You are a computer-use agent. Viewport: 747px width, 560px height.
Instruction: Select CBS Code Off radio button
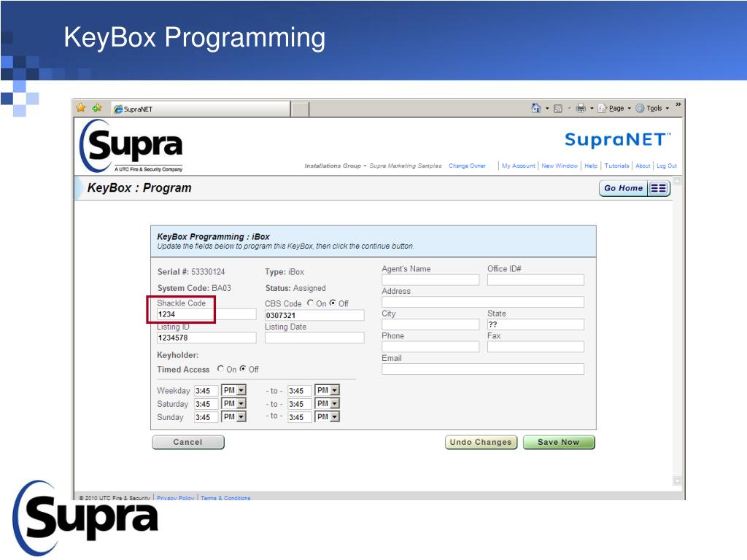tap(333, 303)
